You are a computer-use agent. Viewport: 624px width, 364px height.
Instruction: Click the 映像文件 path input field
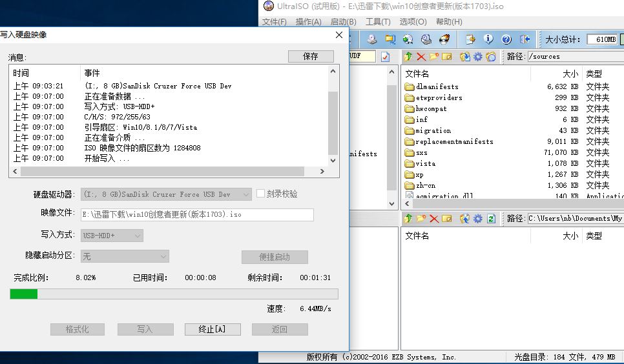(x=197, y=215)
